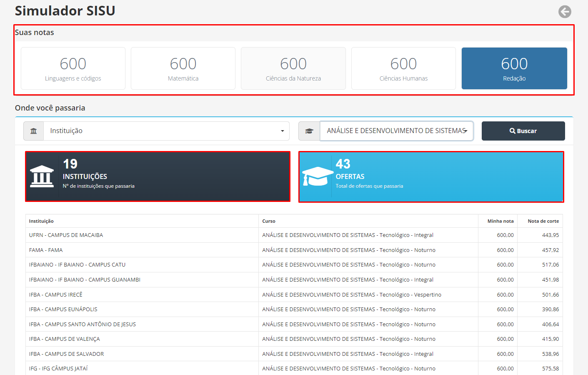Click the cutoff score 517,06
Image resolution: width=588 pixels, height=375 pixels.
[550, 265]
